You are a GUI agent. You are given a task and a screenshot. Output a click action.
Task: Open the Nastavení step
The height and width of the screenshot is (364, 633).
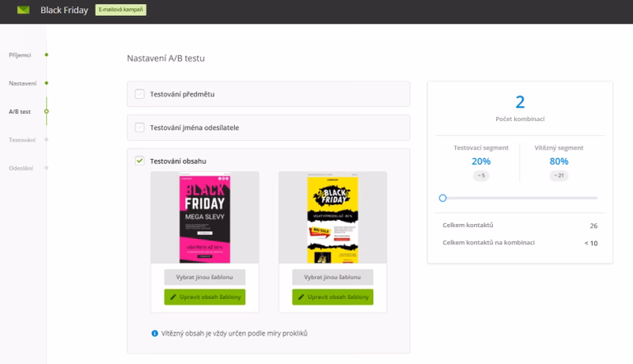22,83
